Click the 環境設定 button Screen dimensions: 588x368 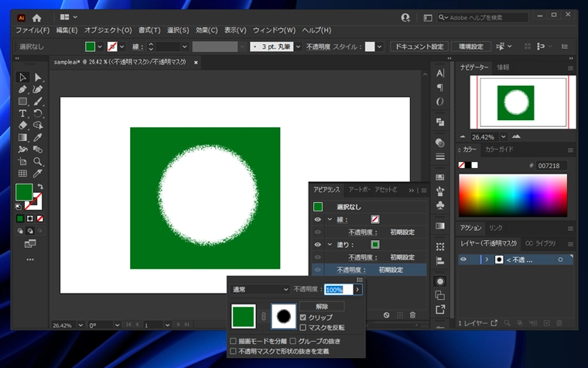pyautogui.click(x=471, y=46)
